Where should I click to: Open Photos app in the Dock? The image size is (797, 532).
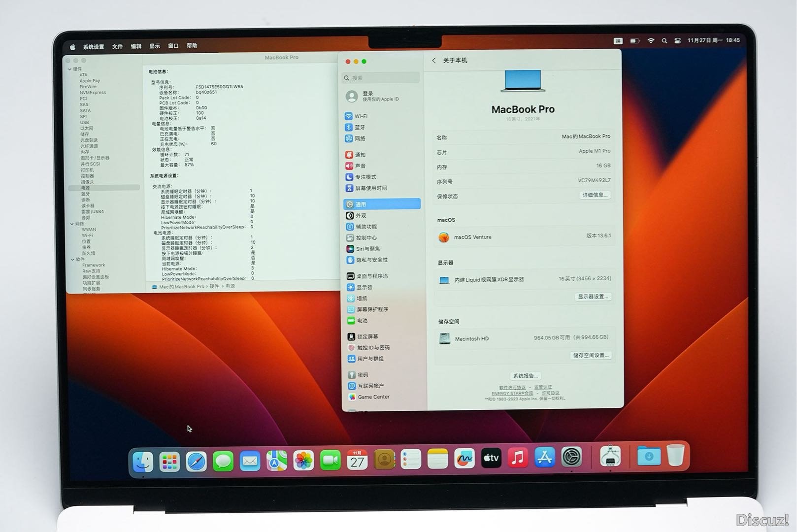click(303, 461)
